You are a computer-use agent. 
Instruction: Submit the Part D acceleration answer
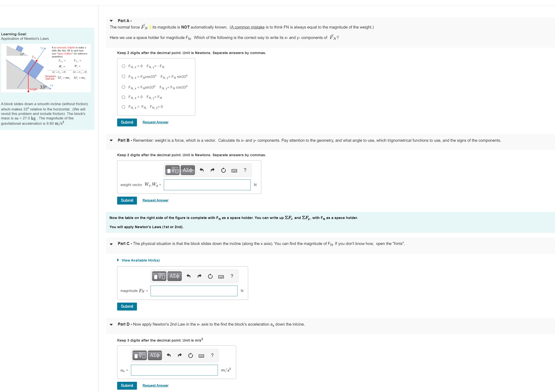(127, 385)
